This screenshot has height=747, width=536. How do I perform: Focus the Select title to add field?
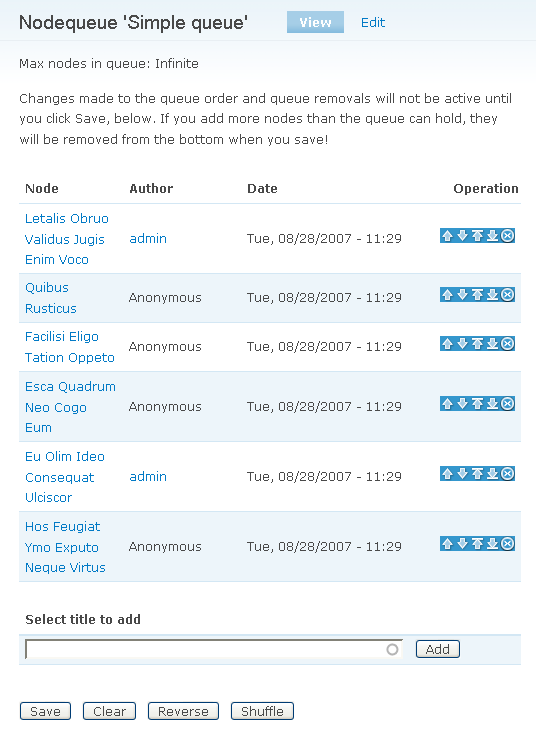click(x=214, y=649)
